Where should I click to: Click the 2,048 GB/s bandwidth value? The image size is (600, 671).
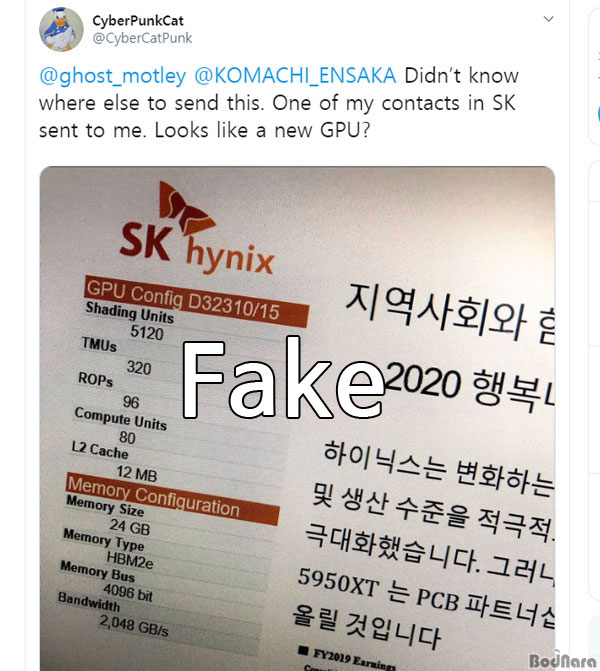click(134, 625)
